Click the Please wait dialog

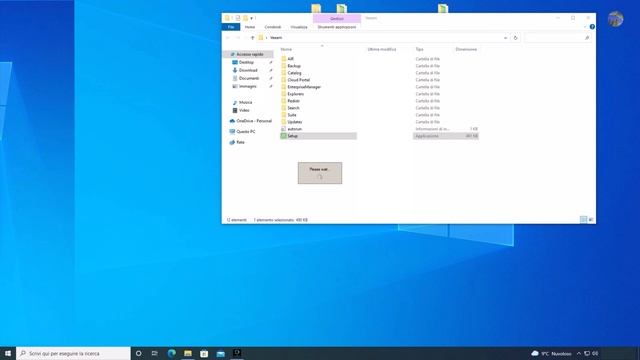320,173
